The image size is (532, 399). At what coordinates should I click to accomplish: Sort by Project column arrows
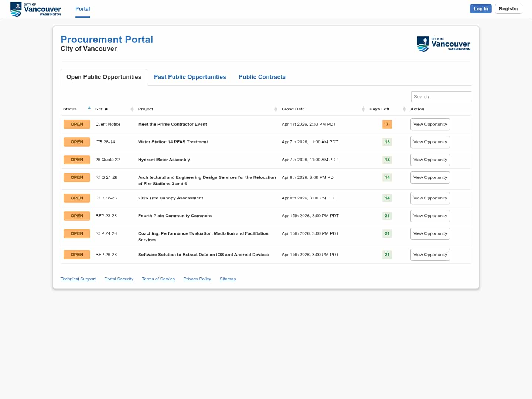point(276,109)
